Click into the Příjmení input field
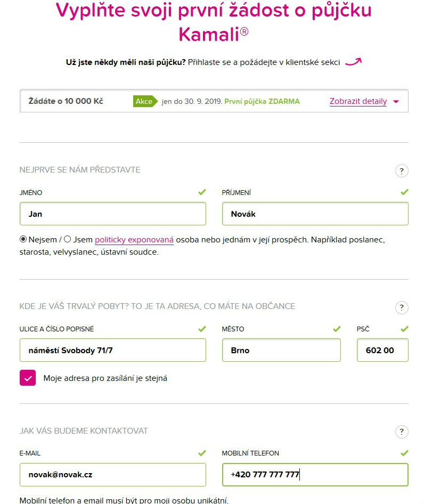 [315, 214]
